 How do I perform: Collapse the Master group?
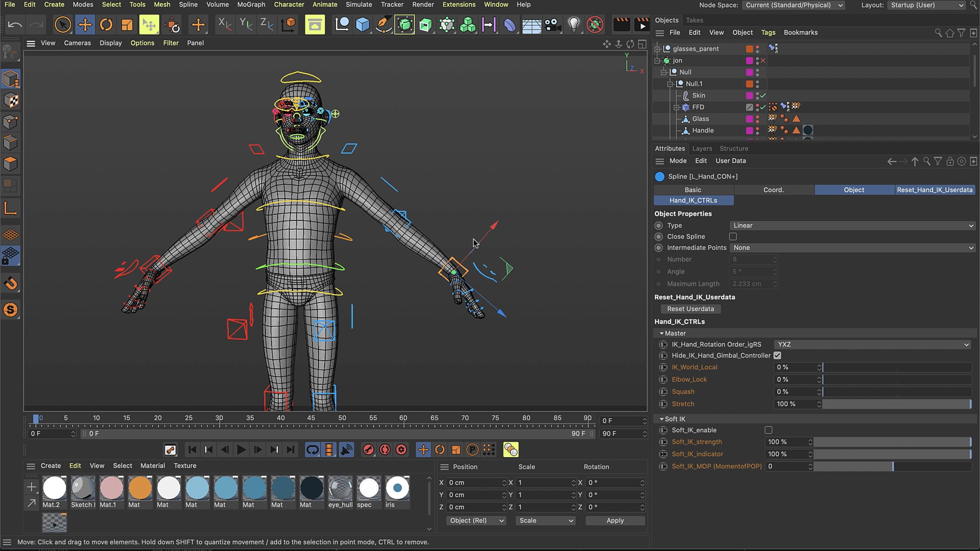tap(661, 333)
